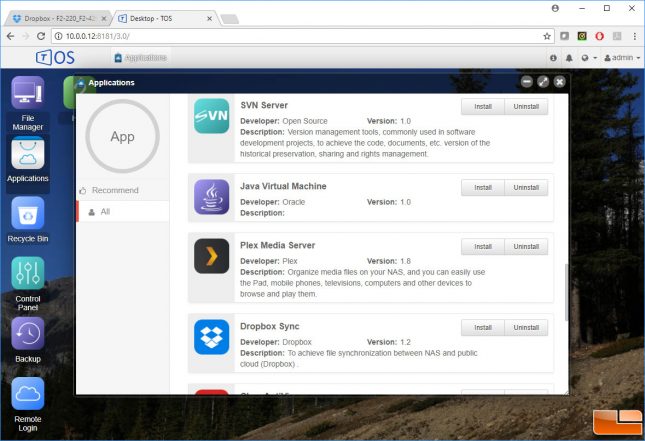This screenshot has height=441, width=645.
Task: Click the Applications taskbar item in TOS header
Action: [141, 58]
